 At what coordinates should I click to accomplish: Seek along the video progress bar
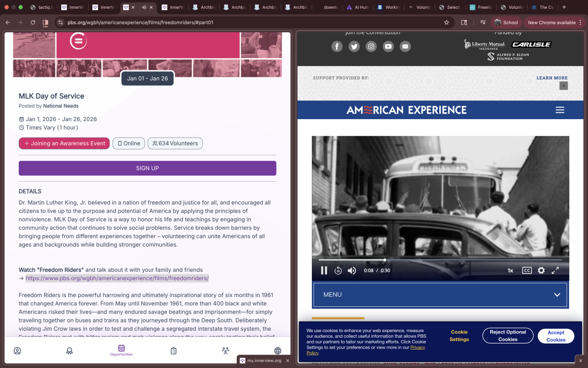pos(440,260)
